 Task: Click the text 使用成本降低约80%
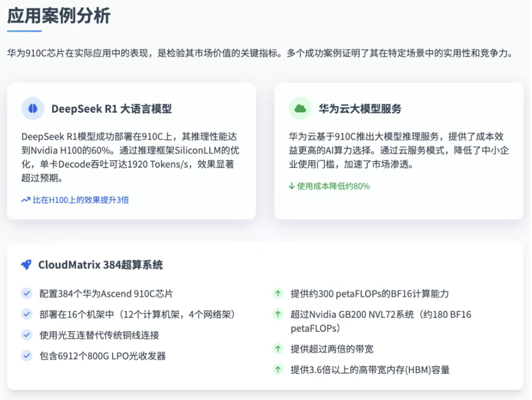333,186
